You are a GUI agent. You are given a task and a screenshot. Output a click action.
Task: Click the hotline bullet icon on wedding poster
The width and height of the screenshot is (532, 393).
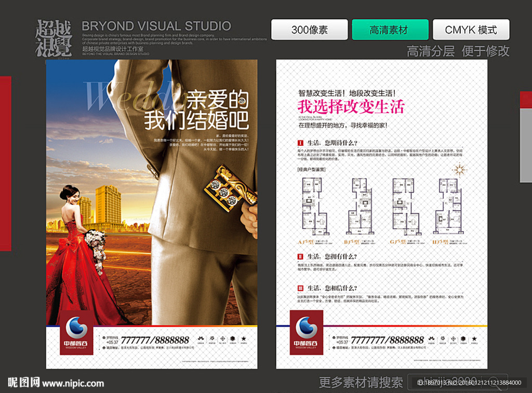tap(104, 338)
